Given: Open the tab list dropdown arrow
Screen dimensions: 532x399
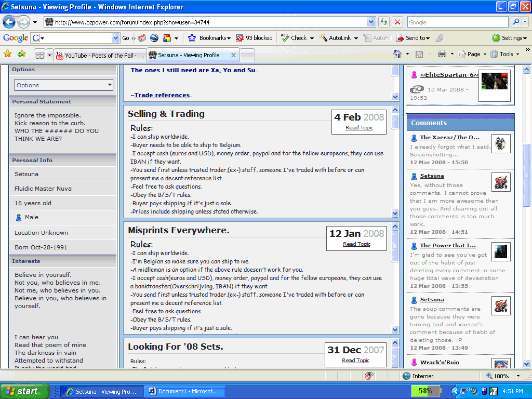Looking at the screenshot, I should 49,55.
